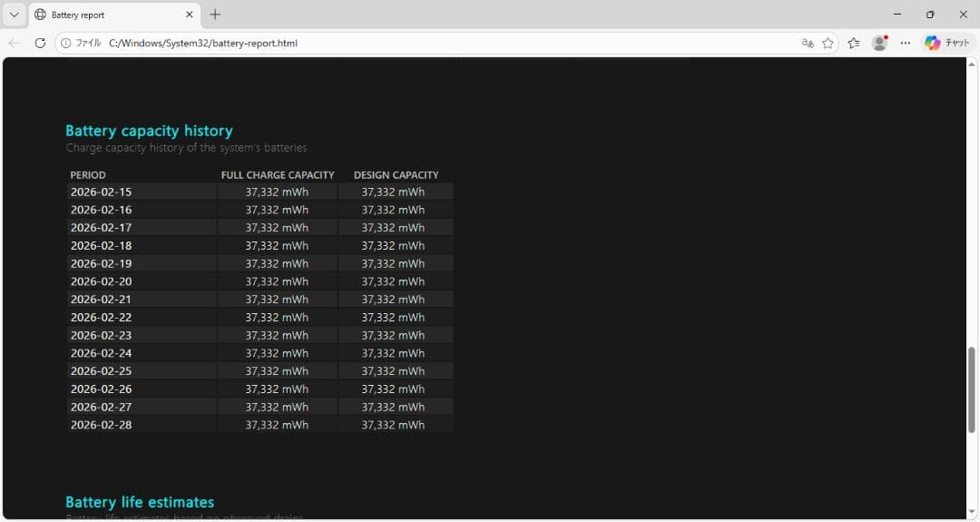
Task: Click the back navigation arrow
Action: tap(15, 43)
